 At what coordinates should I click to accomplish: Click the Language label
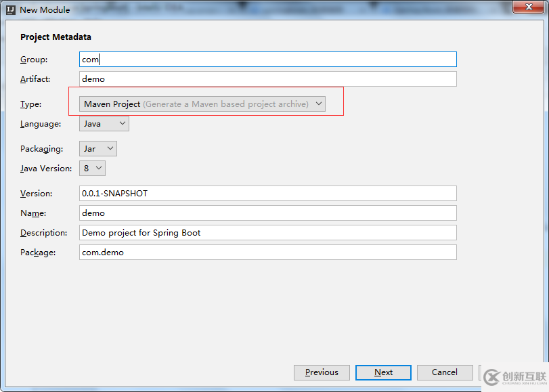point(41,124)
